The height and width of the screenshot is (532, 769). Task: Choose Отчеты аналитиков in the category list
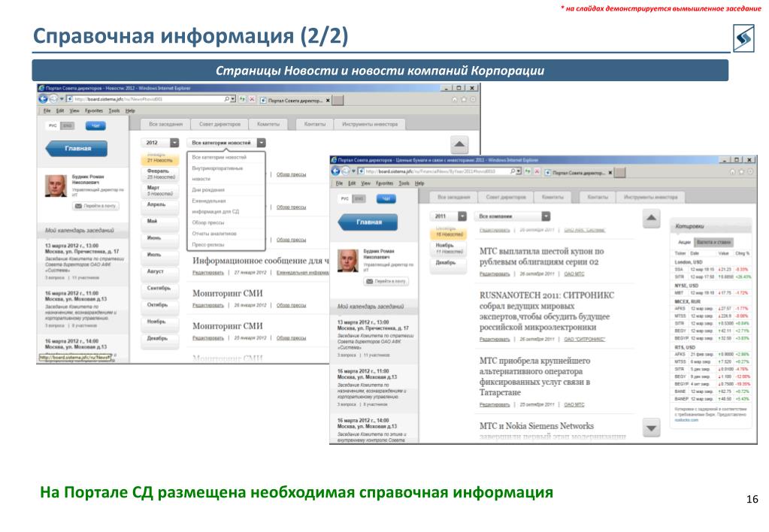pos(213,234)
